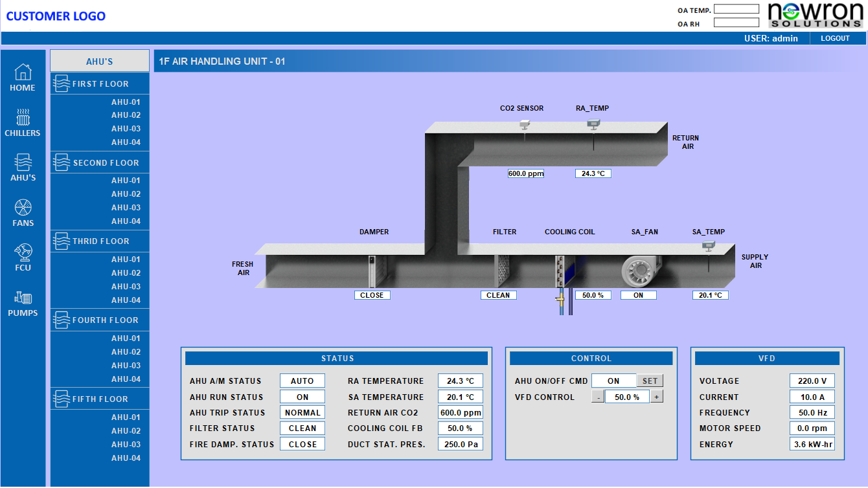This screenshot has height=488, width=868.
Task: Select AHU-02 under THRID FLOOR
Action: (x=127, y=272)
